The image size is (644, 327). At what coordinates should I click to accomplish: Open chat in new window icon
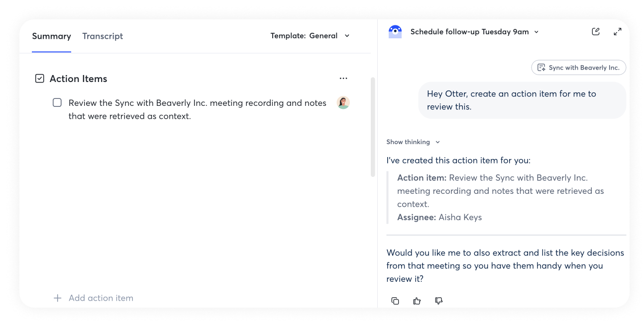point(595,32)
